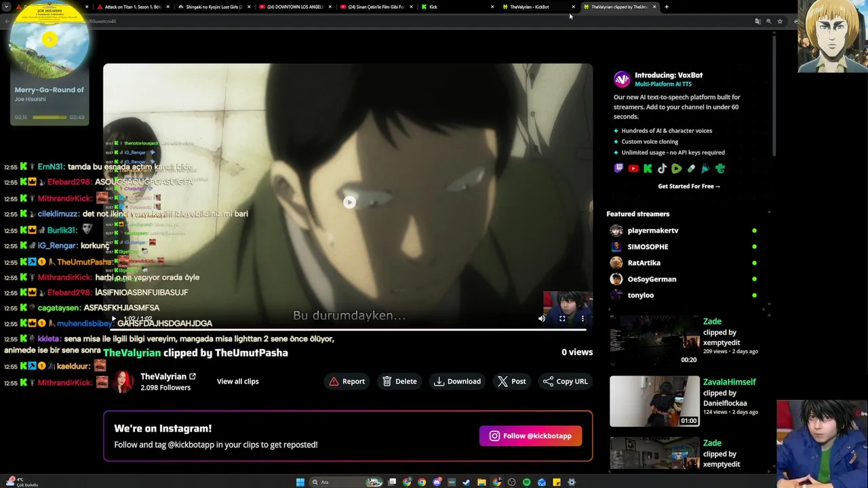Open Sticky Notes from the taskbar

[x=557, y=482]
